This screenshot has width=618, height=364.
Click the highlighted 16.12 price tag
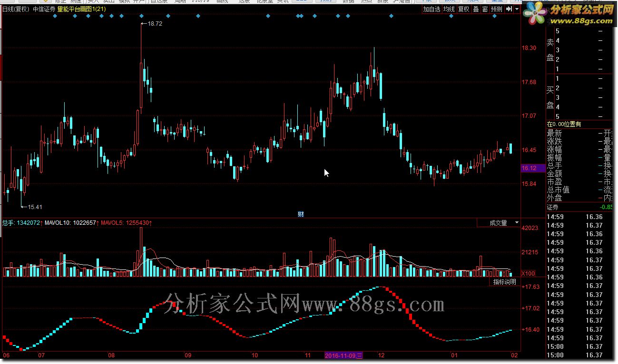pyautogui.click(x=532, y=168)
